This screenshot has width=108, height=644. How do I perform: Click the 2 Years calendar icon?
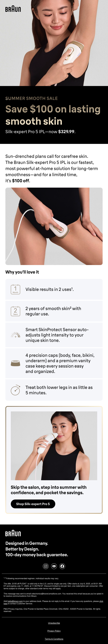click(15, 311)
